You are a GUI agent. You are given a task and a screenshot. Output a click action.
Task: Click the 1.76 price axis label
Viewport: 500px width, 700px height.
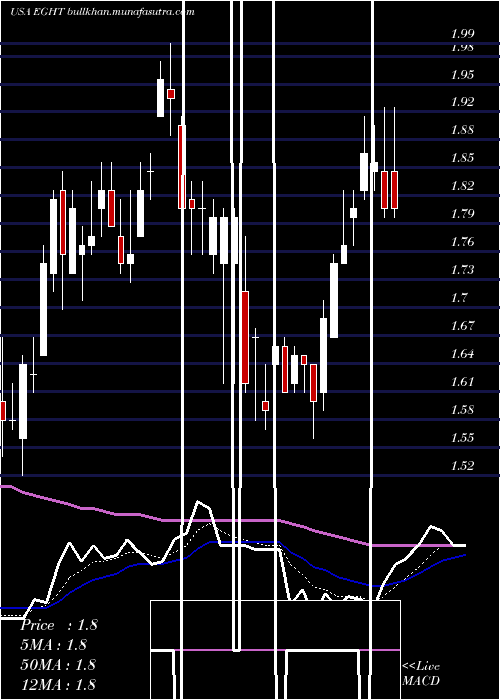462,242
